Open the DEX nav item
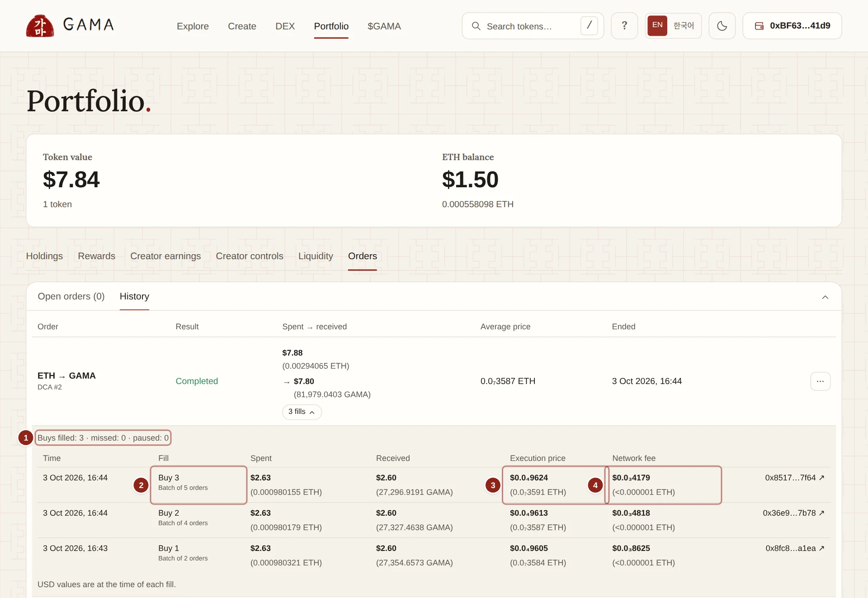This screenshot has width=868, height=598. click(285, 26)
